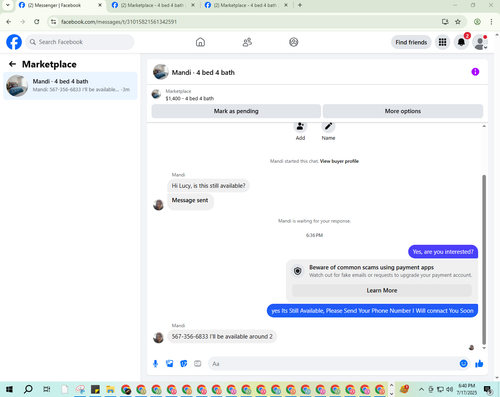Go back using the Marketplace arrow
This screenshot has width=500, height=397.
click(12, 64)
